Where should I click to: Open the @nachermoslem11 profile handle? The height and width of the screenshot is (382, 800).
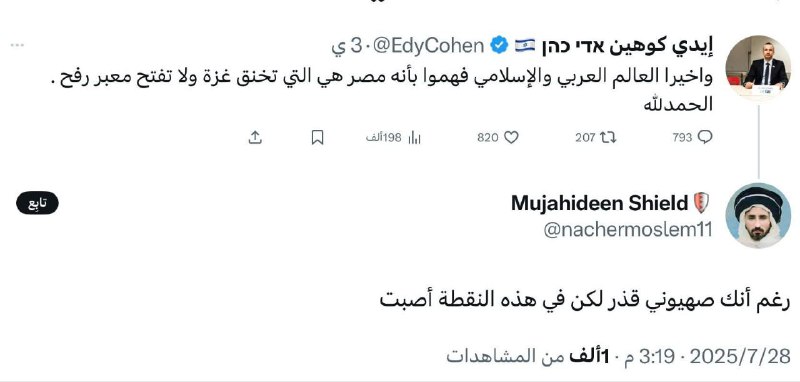(x=628, y=230)
